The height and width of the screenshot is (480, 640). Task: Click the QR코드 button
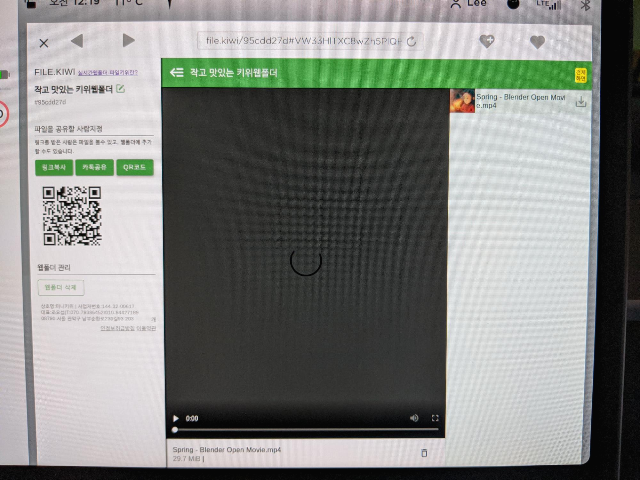(135, 167)
